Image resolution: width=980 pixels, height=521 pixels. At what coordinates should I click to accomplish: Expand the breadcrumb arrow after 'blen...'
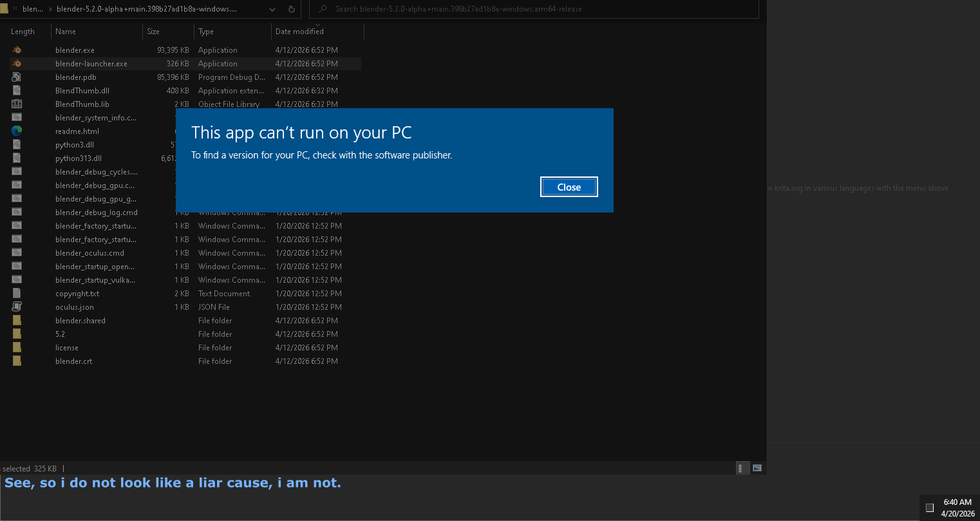click(50, 9)
